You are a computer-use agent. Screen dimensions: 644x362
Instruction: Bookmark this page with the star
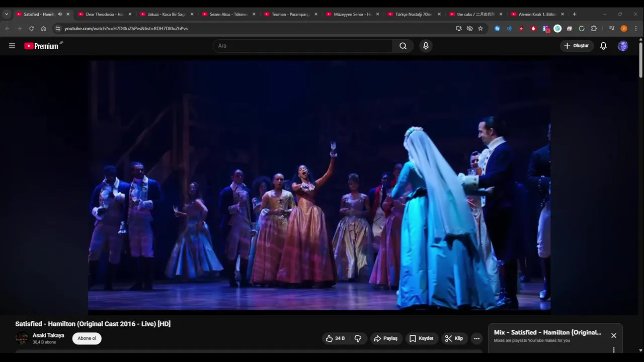[x=480, y=29]
